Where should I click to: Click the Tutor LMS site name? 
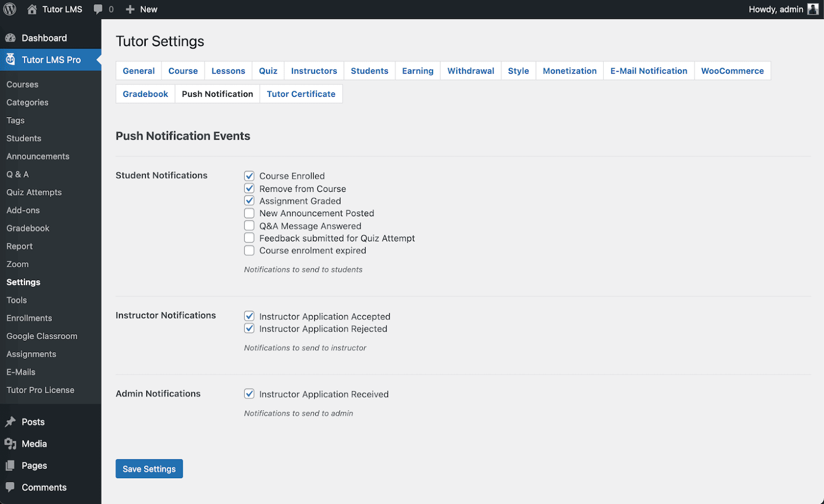(62, 9)
